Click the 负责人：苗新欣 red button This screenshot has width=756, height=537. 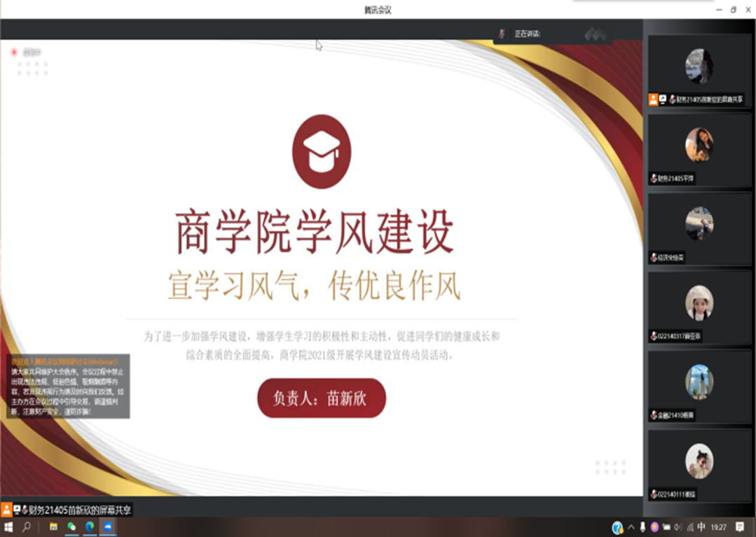[x=321, y=398]
